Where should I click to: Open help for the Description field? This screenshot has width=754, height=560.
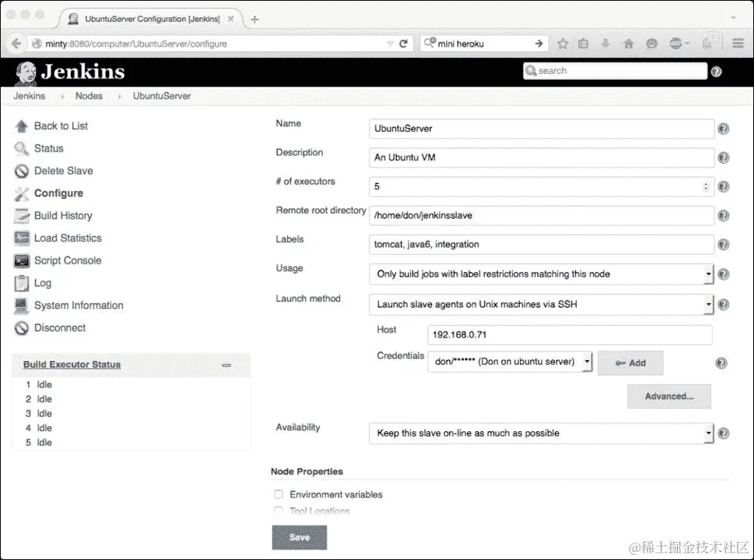723,158
